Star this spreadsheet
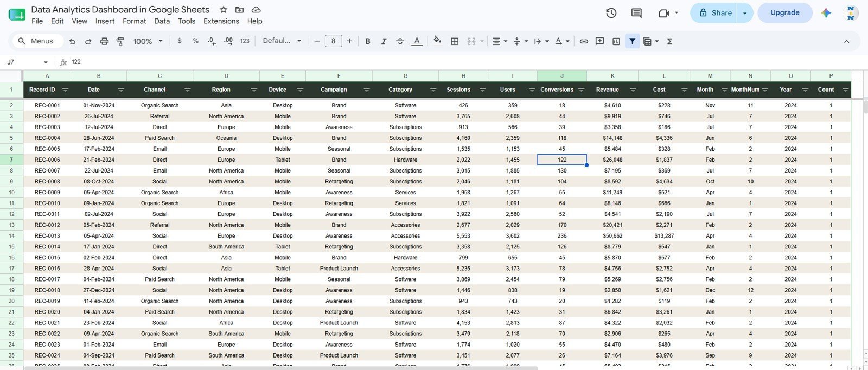This screenshot has width=868, height=370. [x=224, y=10]
